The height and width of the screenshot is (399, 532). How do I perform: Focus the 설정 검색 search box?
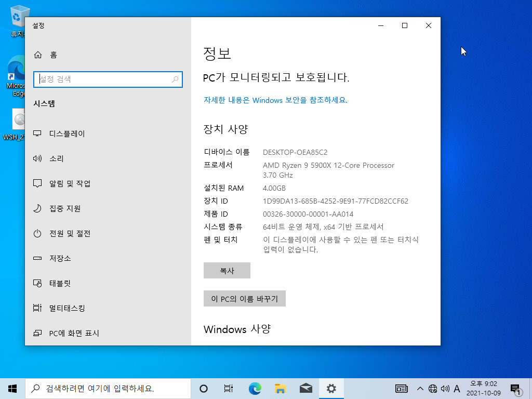pyautogui.click(x=108, y=79)
